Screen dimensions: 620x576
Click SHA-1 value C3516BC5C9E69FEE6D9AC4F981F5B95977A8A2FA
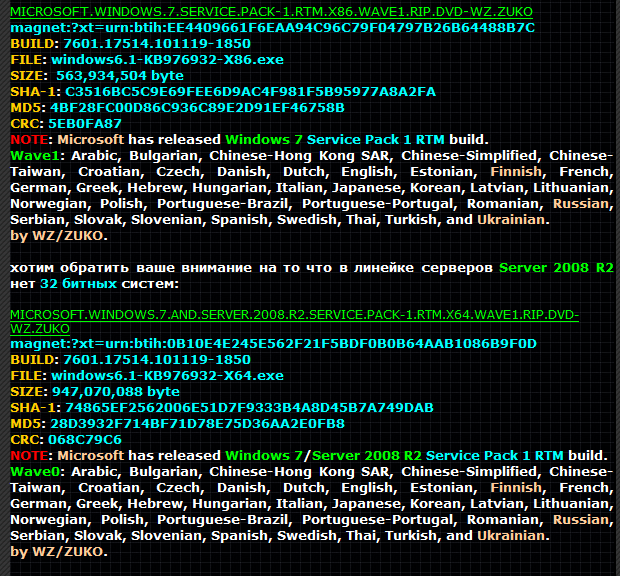(250, 92)
